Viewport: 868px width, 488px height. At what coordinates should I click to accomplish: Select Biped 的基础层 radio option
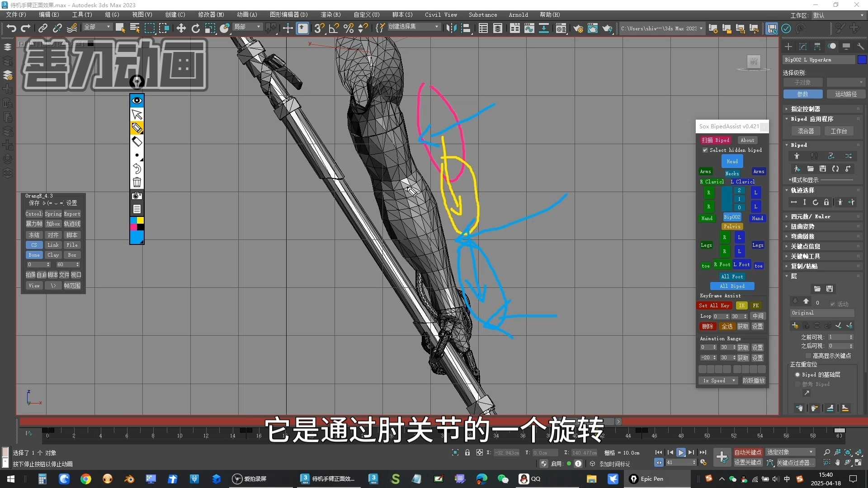(797, 375)
